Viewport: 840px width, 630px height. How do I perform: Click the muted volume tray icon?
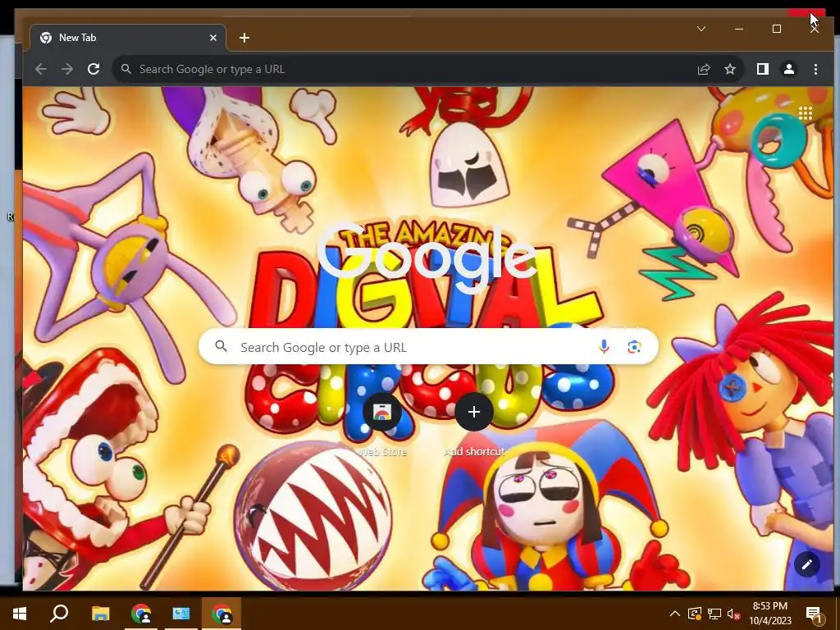pos(733,614)
